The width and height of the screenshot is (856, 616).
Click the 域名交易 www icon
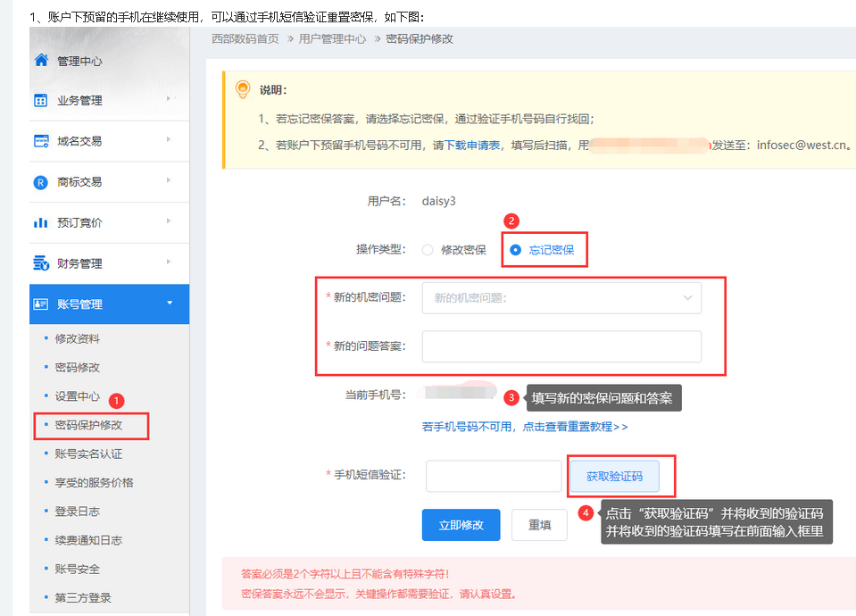pos(41,141)
